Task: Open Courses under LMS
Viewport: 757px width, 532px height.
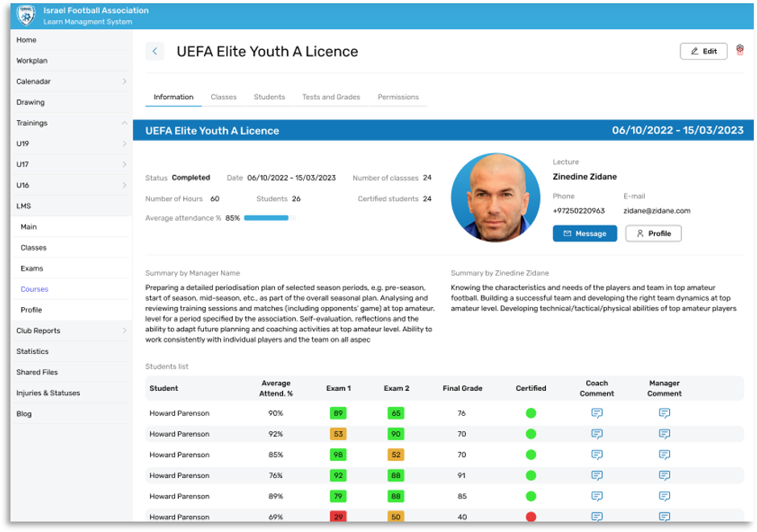Action: 35,289
